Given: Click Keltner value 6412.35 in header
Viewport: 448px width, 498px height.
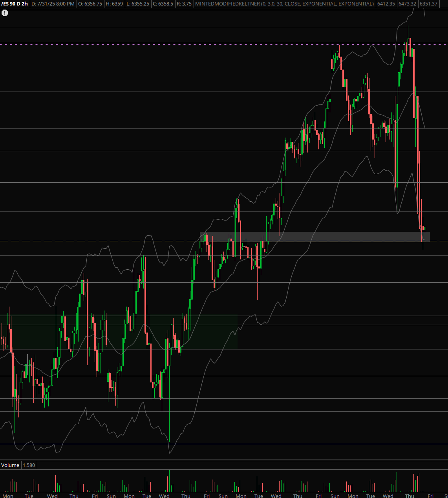Looking at the screenshot, I should [x=386, y=4].
